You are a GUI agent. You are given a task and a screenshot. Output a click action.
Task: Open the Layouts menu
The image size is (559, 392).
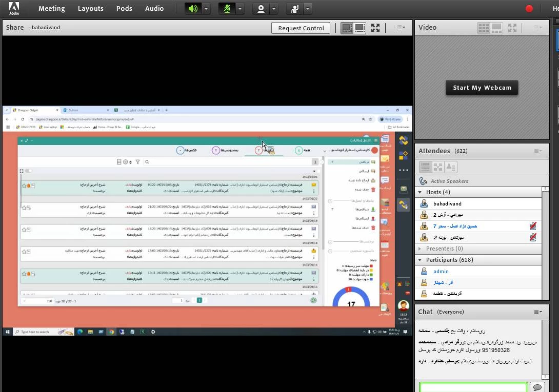point(90,9)
